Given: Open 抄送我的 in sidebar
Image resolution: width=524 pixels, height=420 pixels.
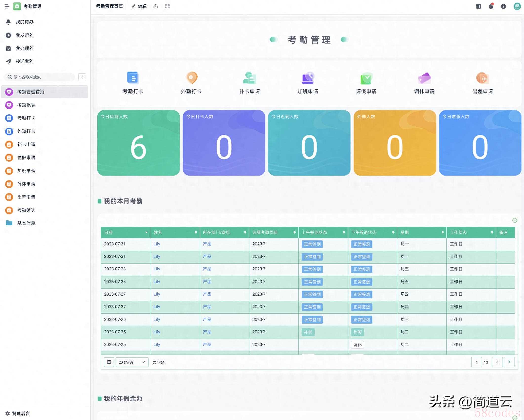Looking at the screenshot, I should tap(20, 61).
